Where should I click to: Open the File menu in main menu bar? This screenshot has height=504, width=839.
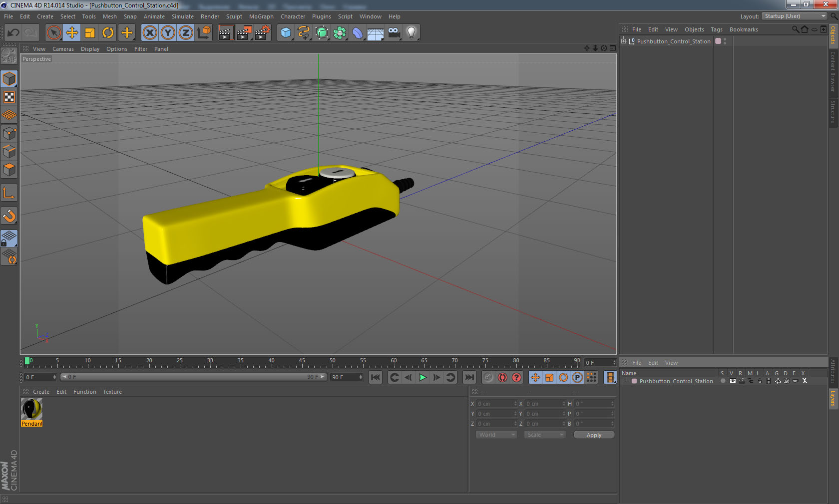coord(8,16)
